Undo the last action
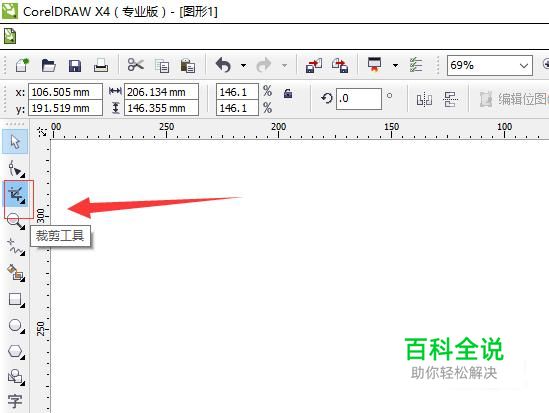Image resolution: width=549 pixels, height=413 pixels. (x=223, y=65)
